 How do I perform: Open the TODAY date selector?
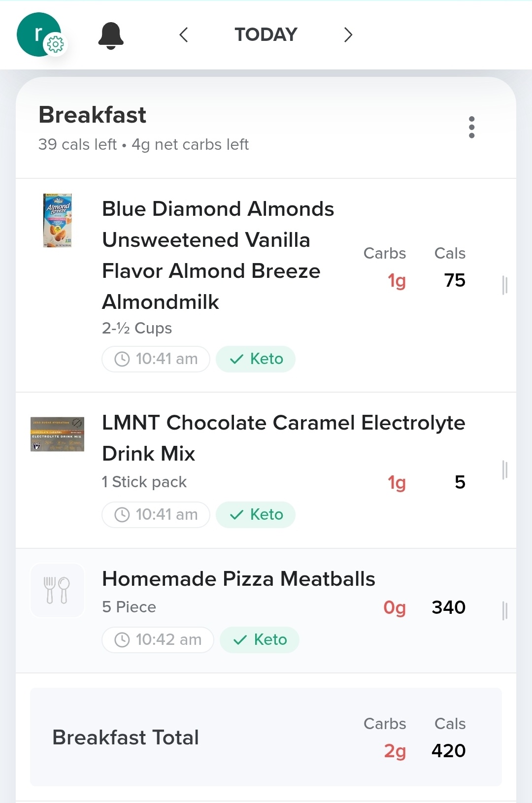pos(266,35)
